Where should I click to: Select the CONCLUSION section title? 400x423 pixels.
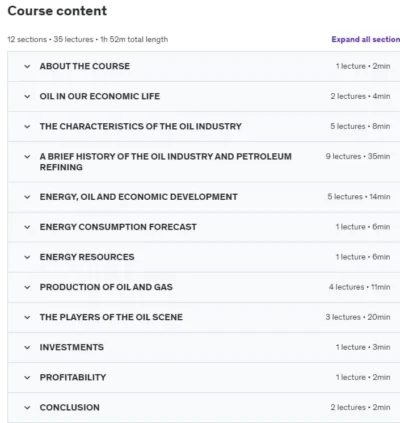[x=69, y=407]
